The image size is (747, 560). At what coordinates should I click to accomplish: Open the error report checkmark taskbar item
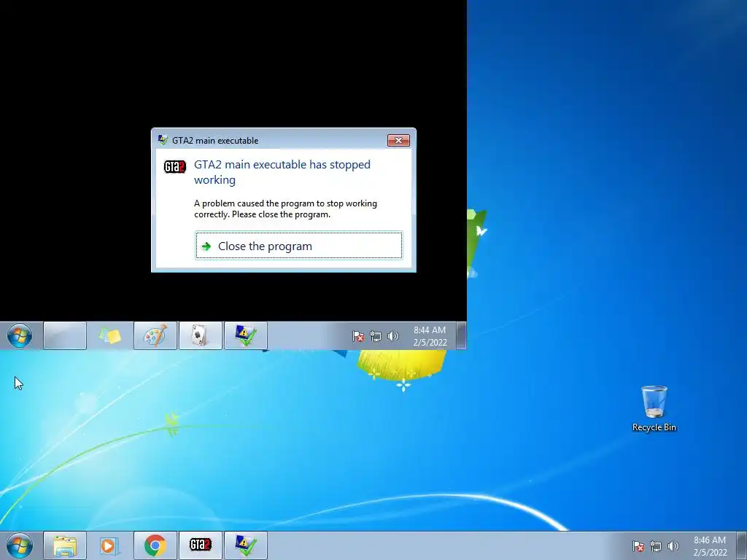pyautogui.click(x=245, y=545)
